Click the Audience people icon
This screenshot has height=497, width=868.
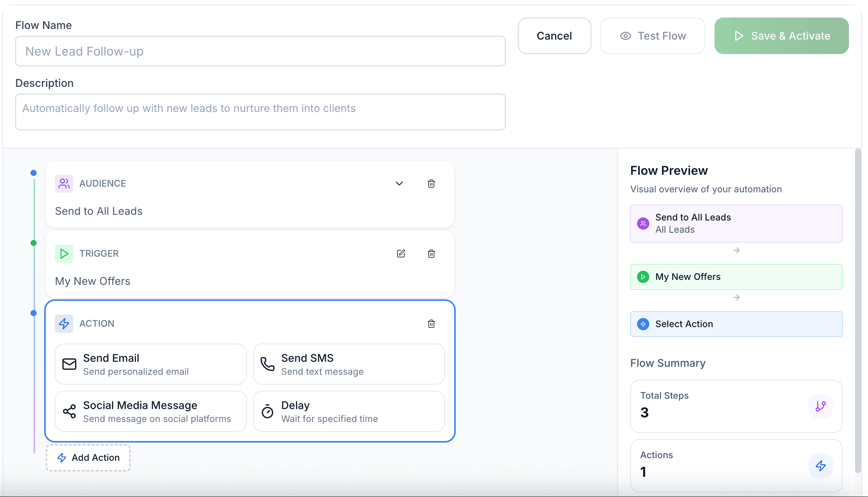[64, 183]
